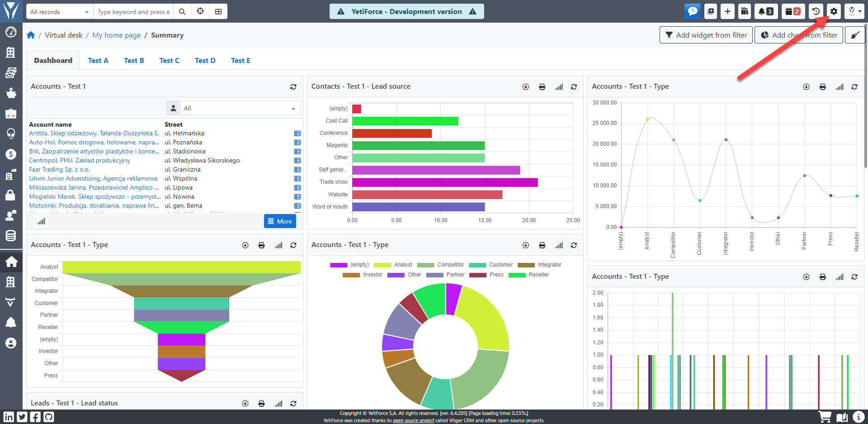Open the user profile menu dropdown
Viewport: 868px width, 424px height.
[854, 11]
